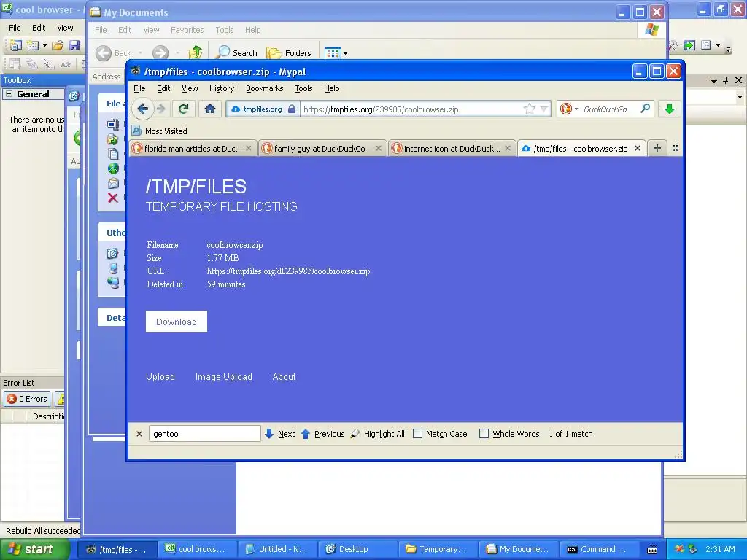Enable Match Case checkbox

pyautogui.click(x=418, y=434)
